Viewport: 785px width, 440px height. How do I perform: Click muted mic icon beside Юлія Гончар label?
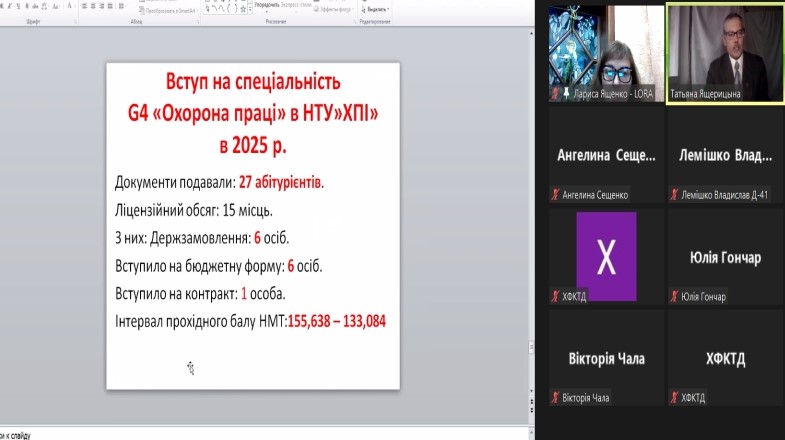(x=674, y=296)
